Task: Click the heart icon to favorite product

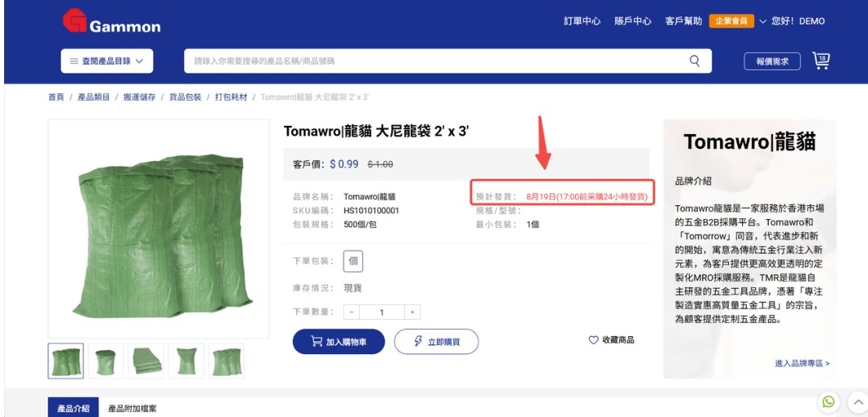Action: (593, 340)
